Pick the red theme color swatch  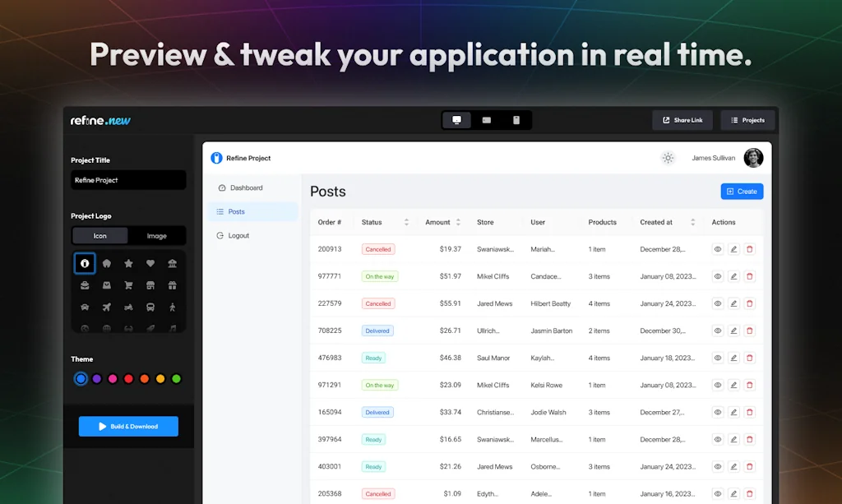click(128, 378)
